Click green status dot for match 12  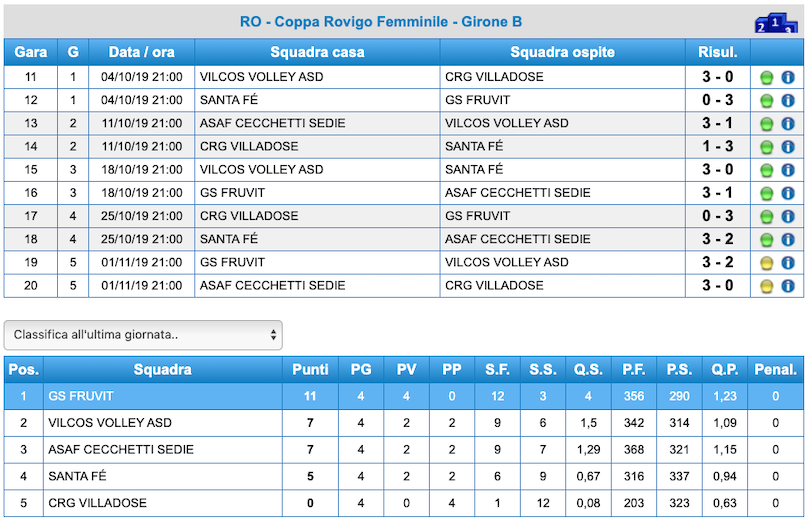[x=767, y=101]
